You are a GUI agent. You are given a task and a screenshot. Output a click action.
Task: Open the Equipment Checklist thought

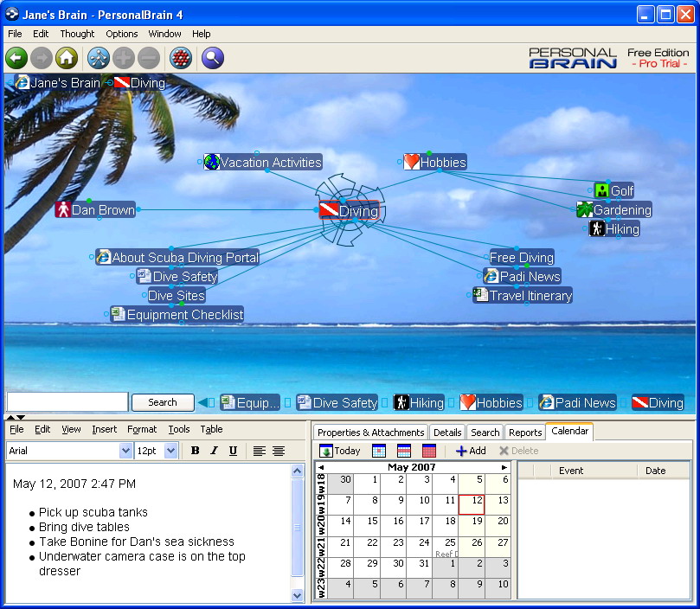coord(177,315)
